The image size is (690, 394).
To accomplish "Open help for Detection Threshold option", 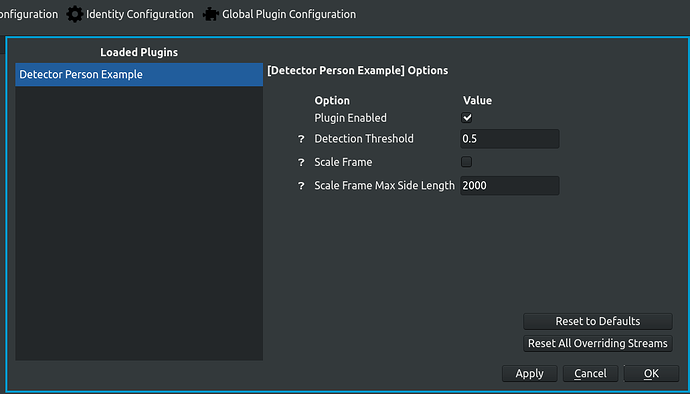I will pos(301,139).
